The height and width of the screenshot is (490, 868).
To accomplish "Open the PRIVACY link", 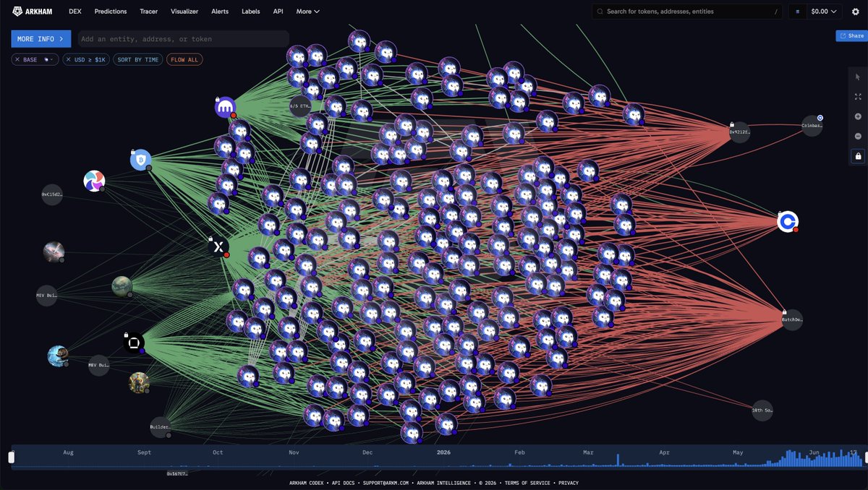I will [x=568, y=483].
